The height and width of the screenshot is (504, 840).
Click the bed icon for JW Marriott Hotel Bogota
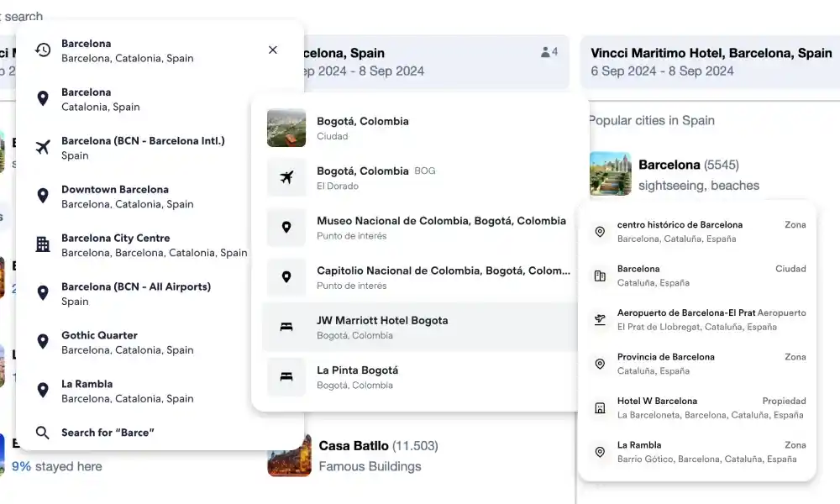click(286, 327)
